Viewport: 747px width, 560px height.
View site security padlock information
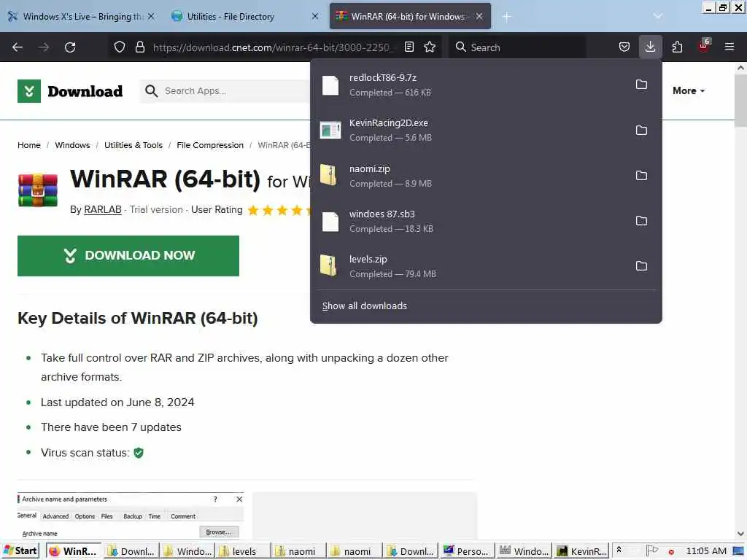click(140, 47)
